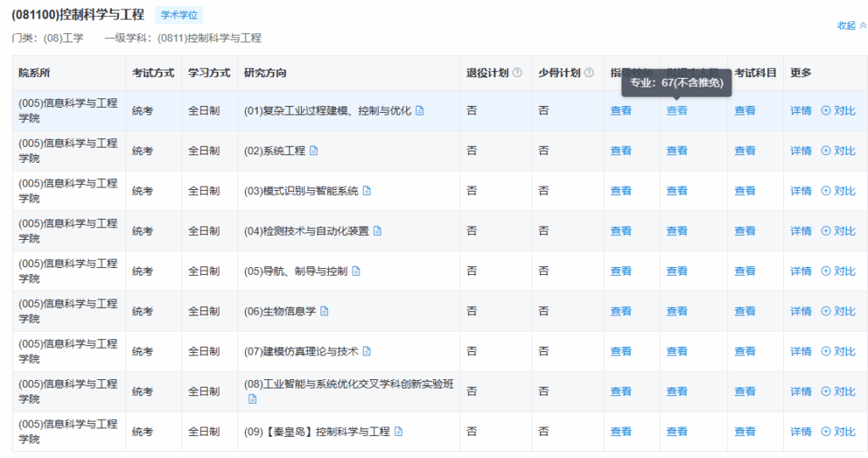Image resolution: width=868 pixels, height=458 pixels.
Task: Click document icon next to 导航、制导与控制
Action: 356,271
